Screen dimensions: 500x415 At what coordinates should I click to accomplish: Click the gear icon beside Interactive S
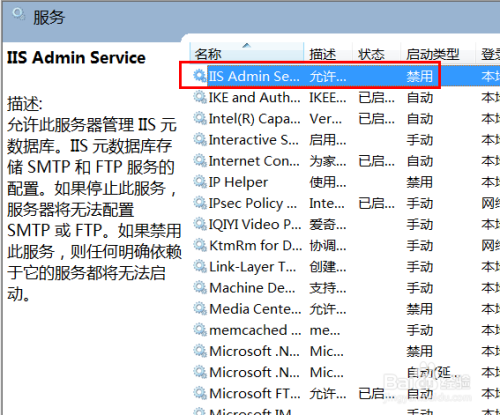tap(200, 140)
